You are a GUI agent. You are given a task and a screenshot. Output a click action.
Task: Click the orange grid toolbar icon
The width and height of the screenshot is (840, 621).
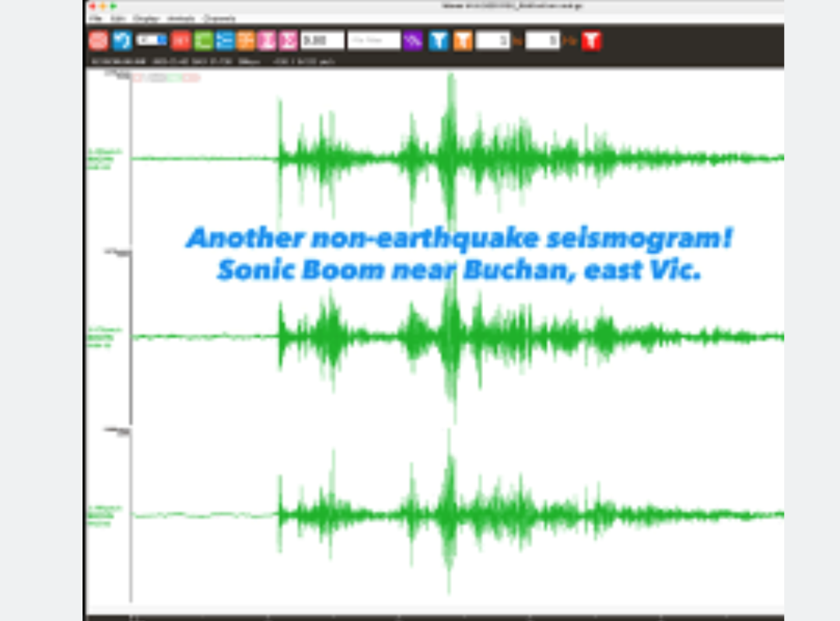[246, 40]
